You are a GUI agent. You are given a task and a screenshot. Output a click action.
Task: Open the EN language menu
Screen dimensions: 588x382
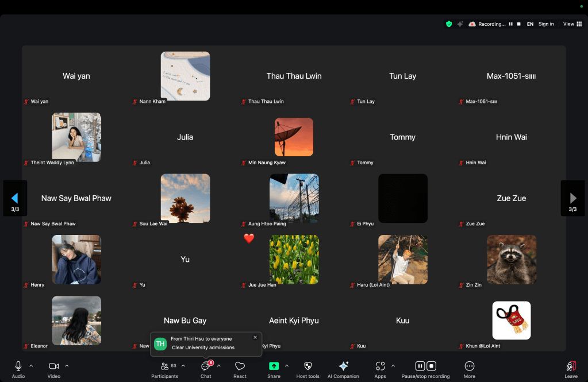pyautogui.click(x=530, y=24)
